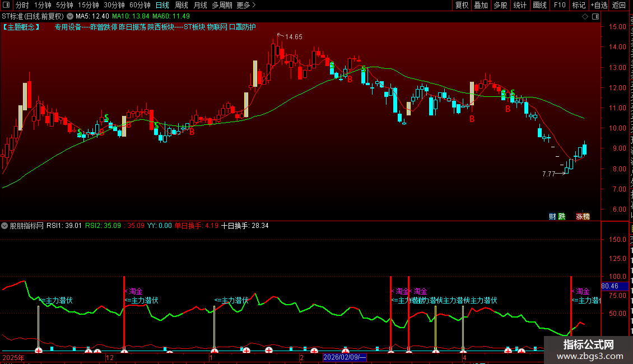Click the 跌 marker icon
This screenshot has width=633, height=364.
(x=561, y=217)
